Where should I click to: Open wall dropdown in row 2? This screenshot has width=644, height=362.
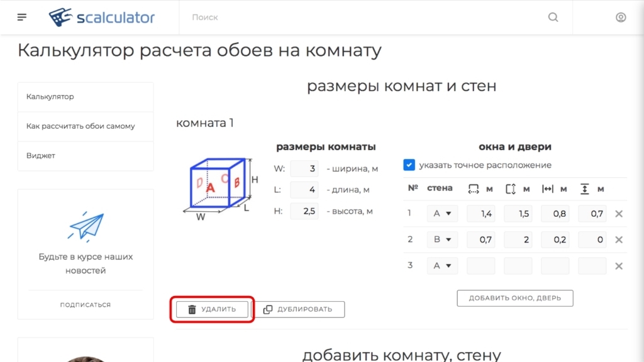coord(442,239)
